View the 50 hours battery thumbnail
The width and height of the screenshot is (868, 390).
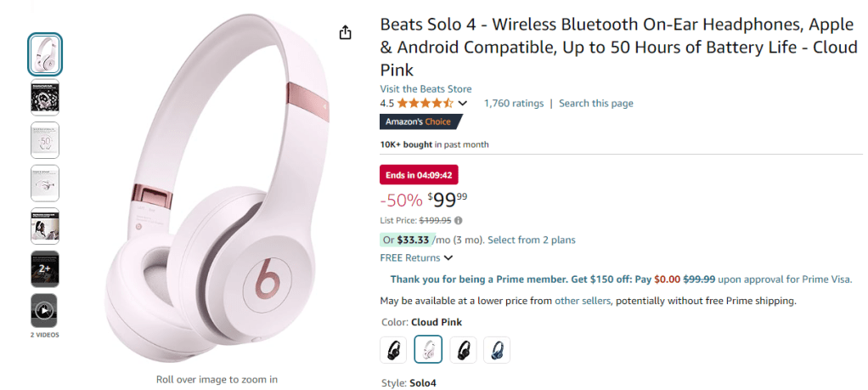pos(45,140)
